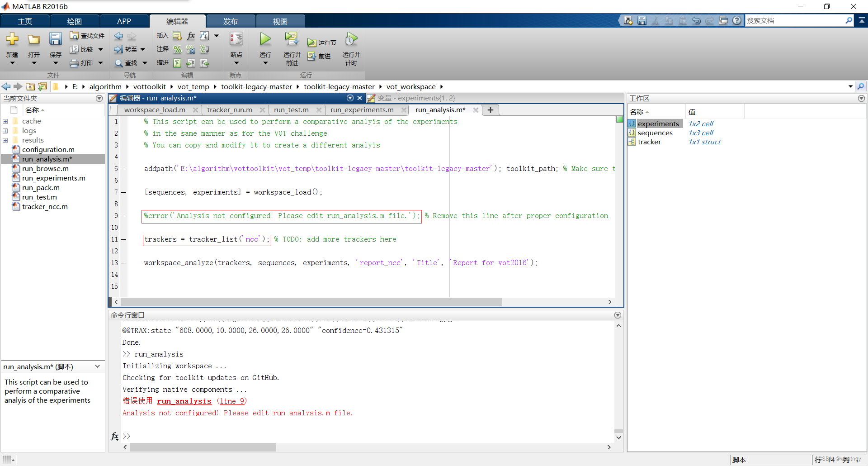Run the script with the green 运行 arrow
This screenshot has width=868, height=466.
[265, 39]
